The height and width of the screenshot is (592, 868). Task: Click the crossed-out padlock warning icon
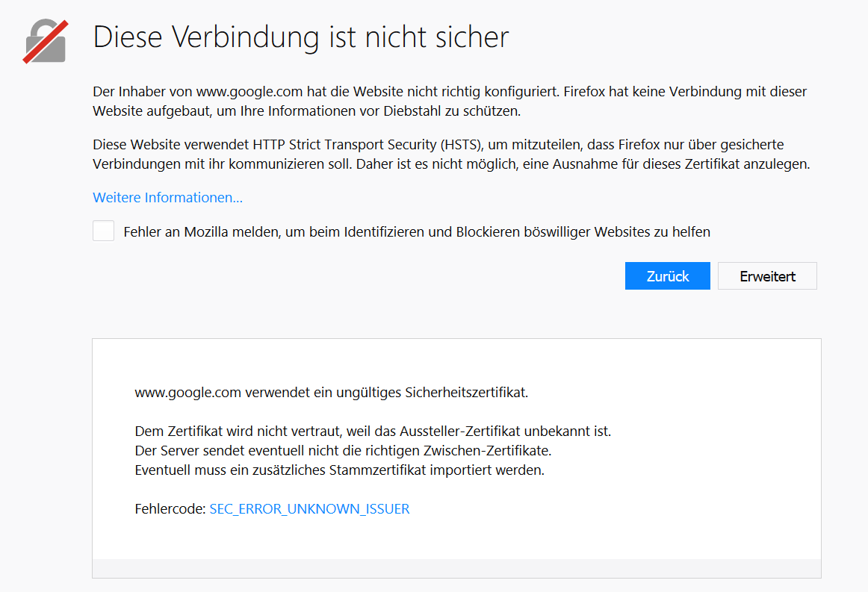click(45, 40)
